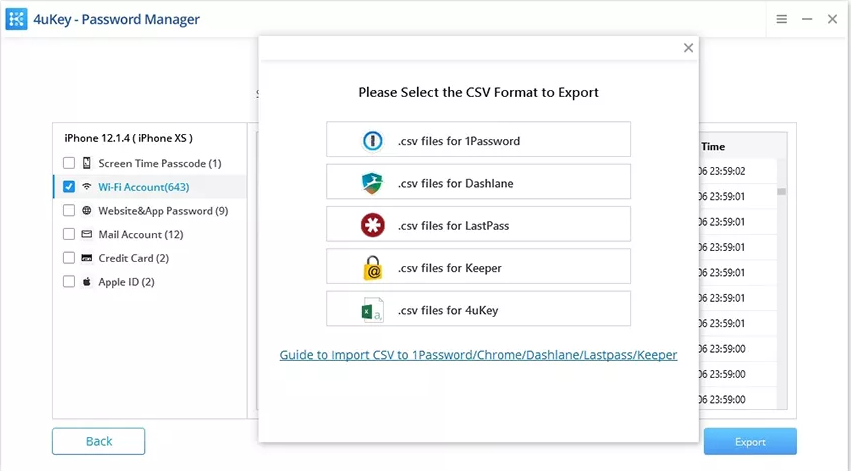Select .csv files for LastPass
The width and height of the screenshot is (851, 471).
click(478, 224)
